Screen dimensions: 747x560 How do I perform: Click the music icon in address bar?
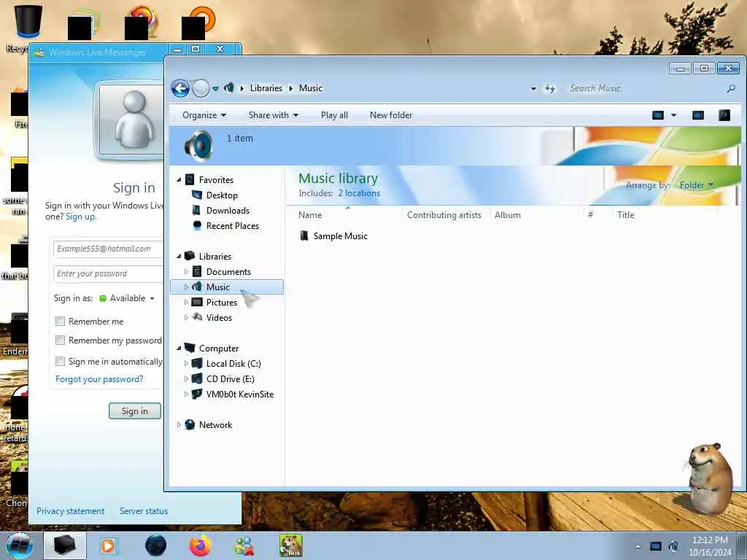[x=229, y=87]
